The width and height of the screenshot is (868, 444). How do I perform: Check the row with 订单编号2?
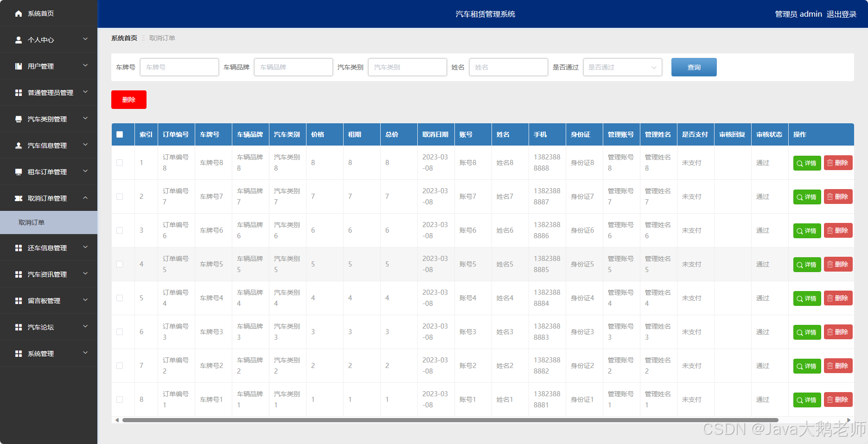[120, 366]
